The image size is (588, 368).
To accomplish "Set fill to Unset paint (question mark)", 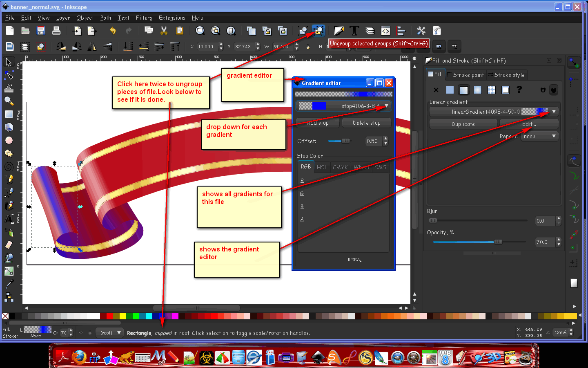I will tap(519, 90).
